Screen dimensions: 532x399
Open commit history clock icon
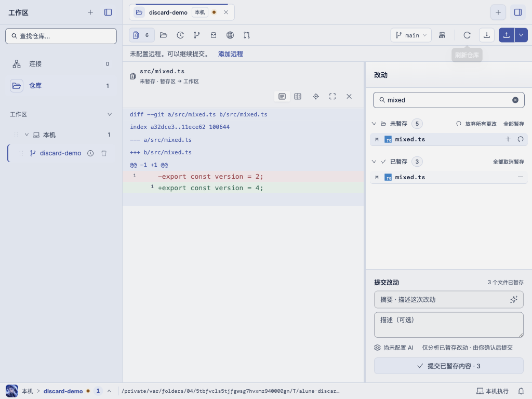click(x=180, y=35)
